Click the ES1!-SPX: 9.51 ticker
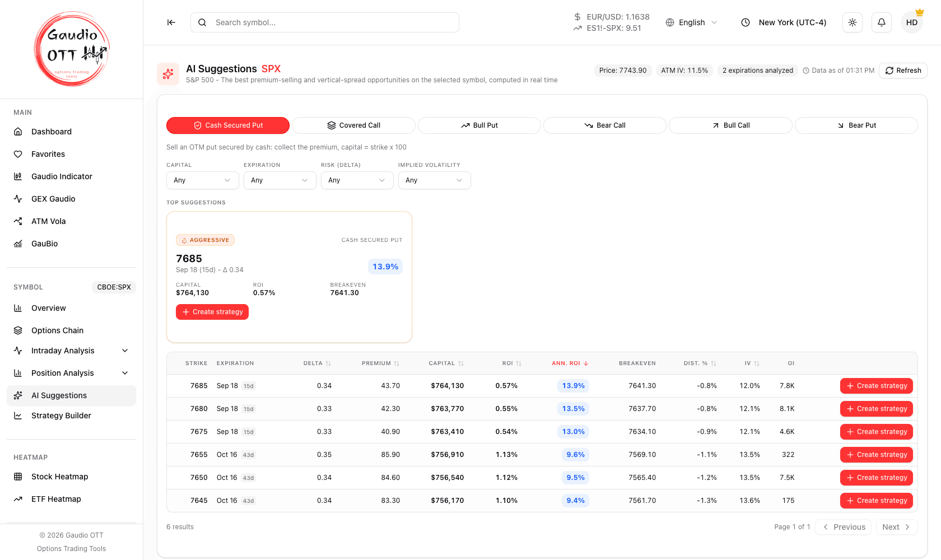Screen dimensions: 941x560 [607, 28]
